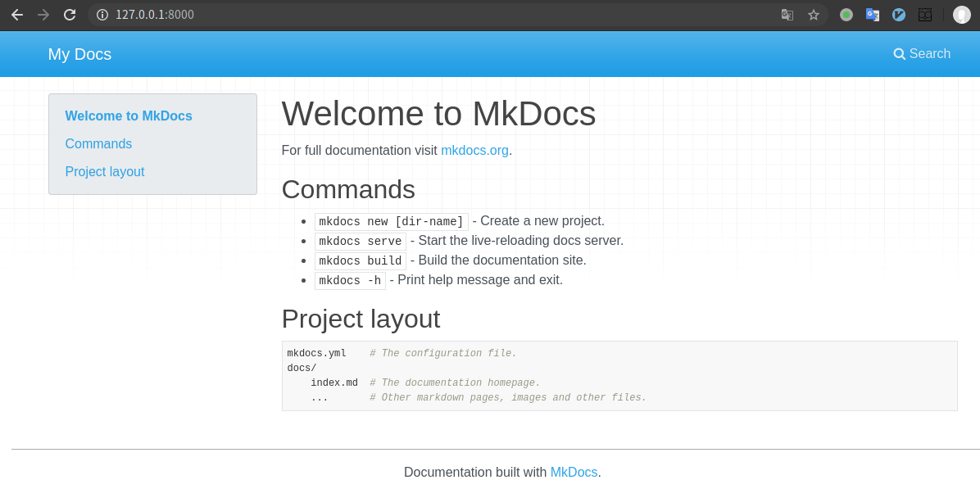
Task: Open the mkdocs.org documentation link
Action: click(474, 151)
